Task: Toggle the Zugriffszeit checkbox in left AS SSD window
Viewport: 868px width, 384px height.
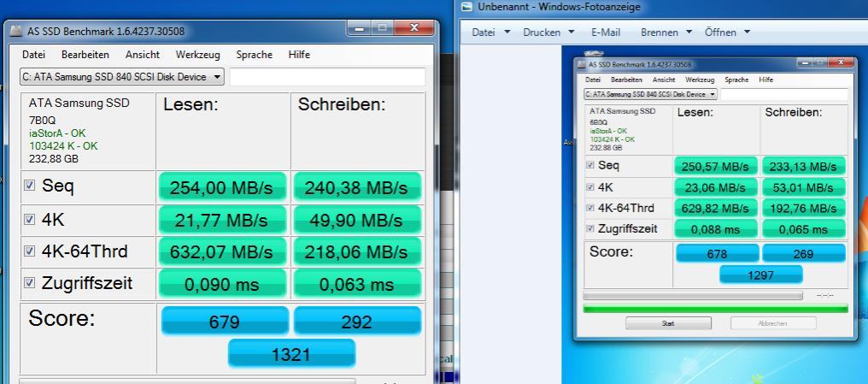Action: tap(29, 282)
